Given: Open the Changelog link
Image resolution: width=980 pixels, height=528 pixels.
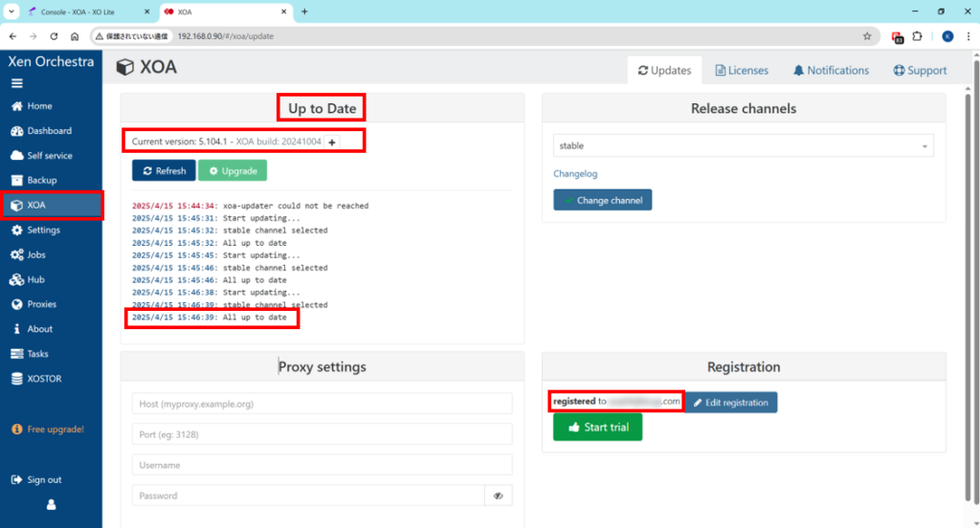Looking at the screenshot, I should coord(575,174).
